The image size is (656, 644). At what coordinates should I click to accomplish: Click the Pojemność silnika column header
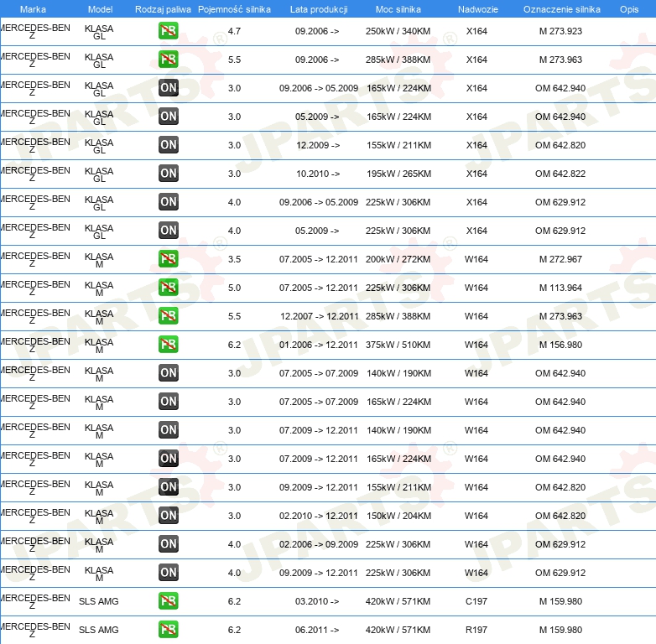point(234,9)
